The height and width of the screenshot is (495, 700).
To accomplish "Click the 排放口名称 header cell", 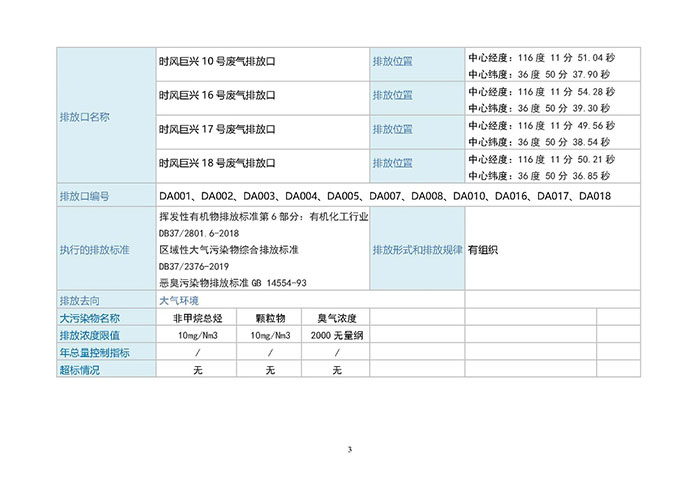I will click(106, 115).
